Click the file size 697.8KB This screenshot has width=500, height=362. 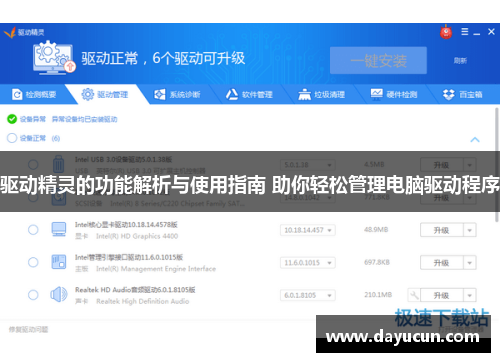(377, 262)
